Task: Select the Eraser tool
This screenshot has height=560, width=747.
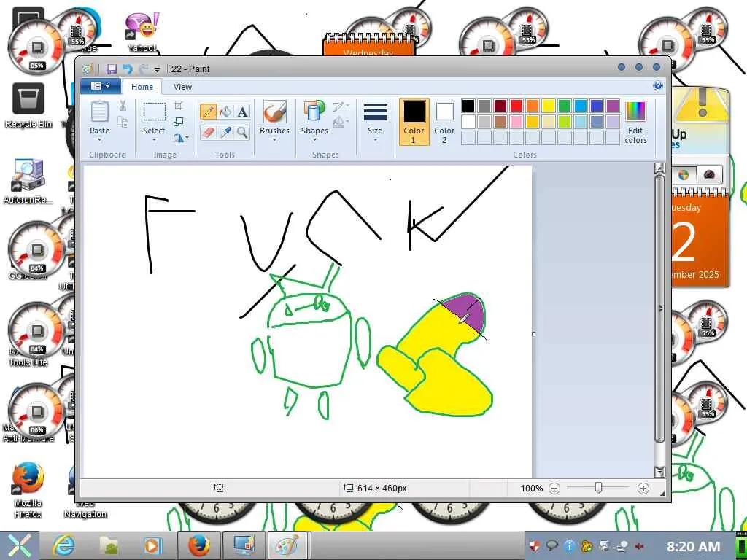Action: tap(208, 132)
